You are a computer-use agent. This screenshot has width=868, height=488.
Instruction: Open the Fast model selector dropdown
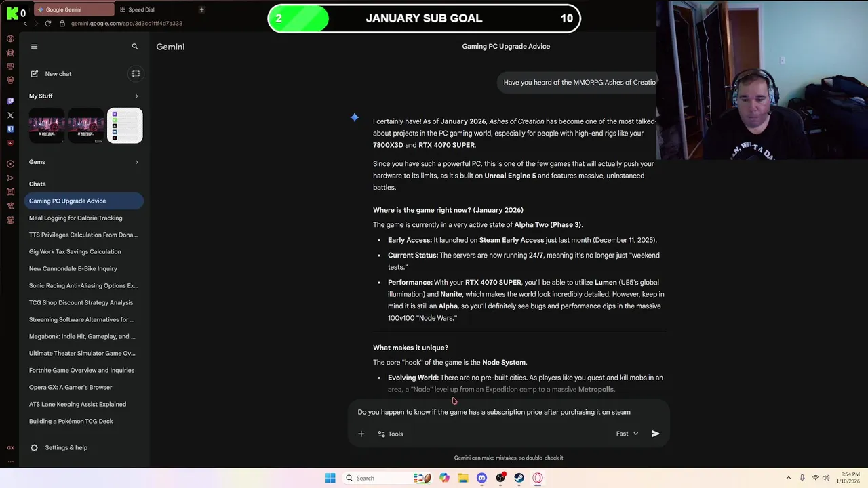point(627,434)
